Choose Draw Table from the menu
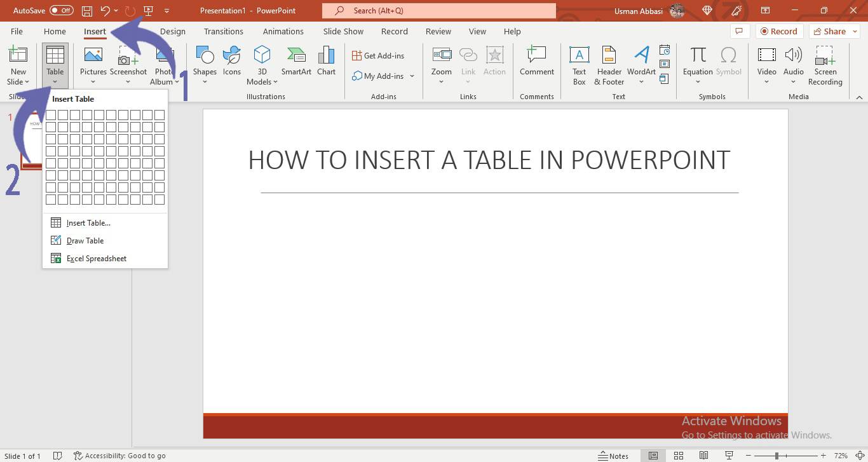This screenshot has width=868, height=462. pyautogui.click(x=105, y=241)
